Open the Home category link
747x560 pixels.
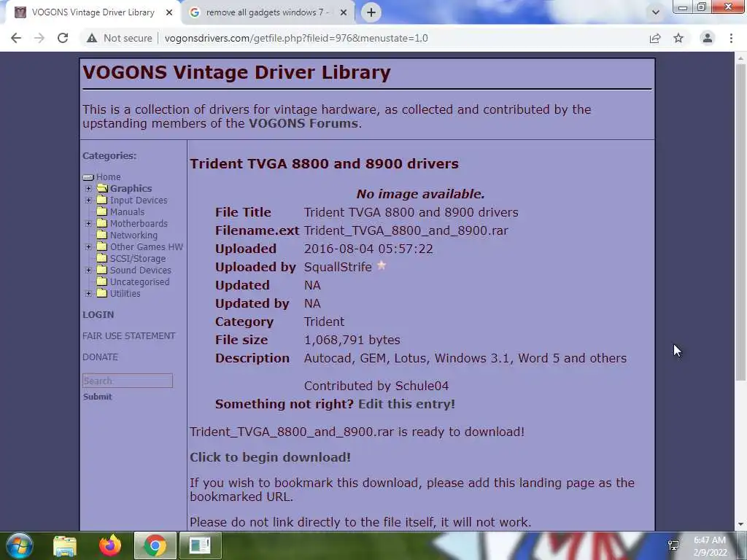[109, 176]
